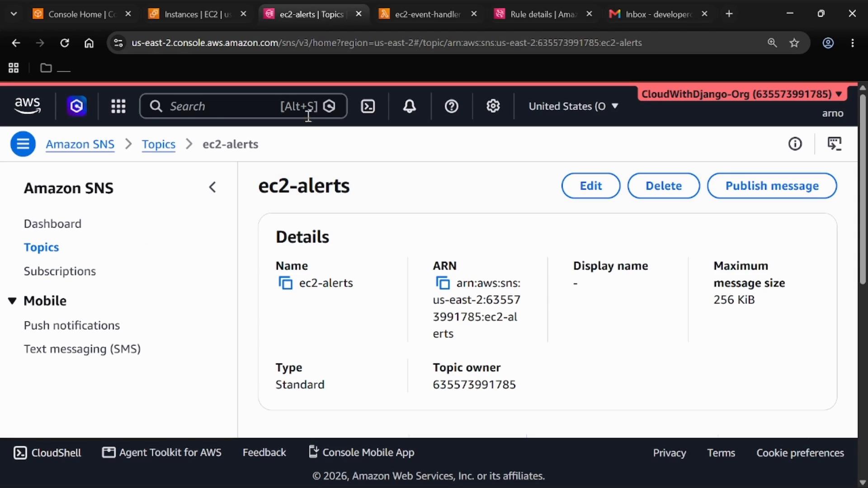Open Dashboard in the sidebar
Screen dimensions: 868x488
[x=52, y=224]
